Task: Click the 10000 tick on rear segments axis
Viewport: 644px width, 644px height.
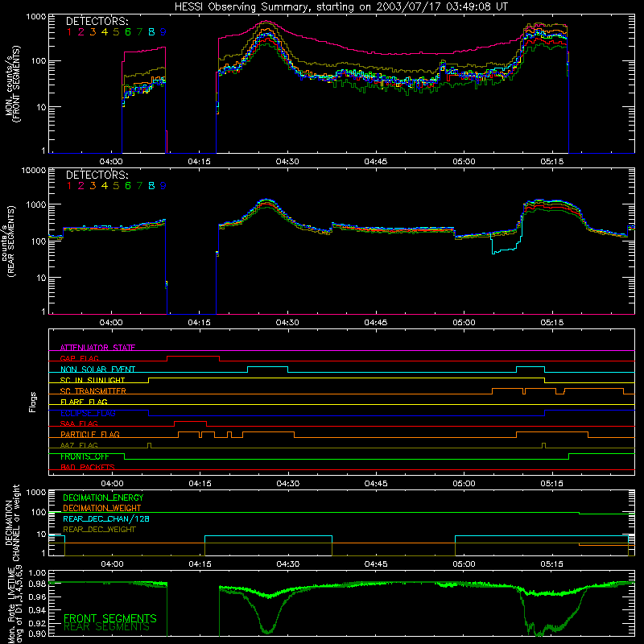Action: tap(34, 171)
